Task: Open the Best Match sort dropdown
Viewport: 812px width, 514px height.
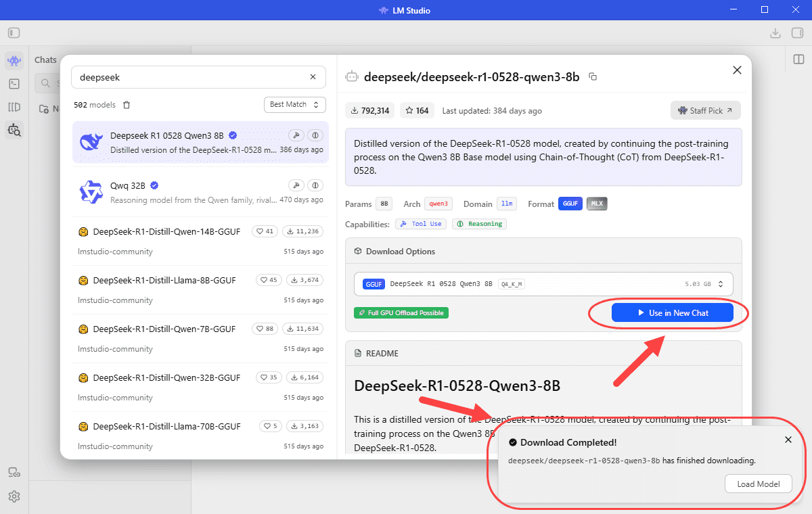Action: tap(294, 104)
